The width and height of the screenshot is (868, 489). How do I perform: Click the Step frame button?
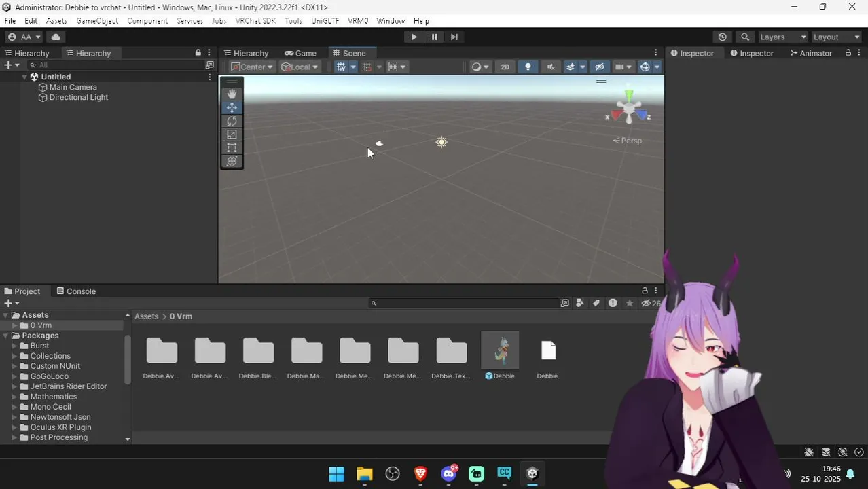pos(454,37)
